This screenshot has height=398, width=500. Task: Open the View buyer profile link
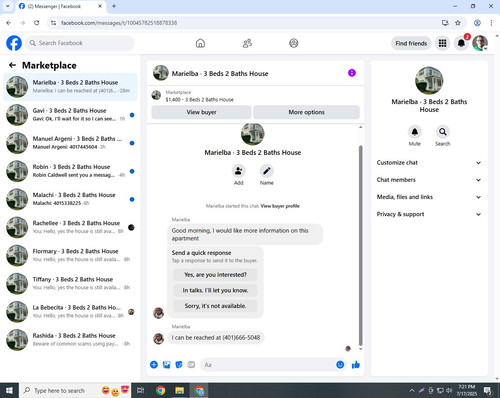point(280,206)
